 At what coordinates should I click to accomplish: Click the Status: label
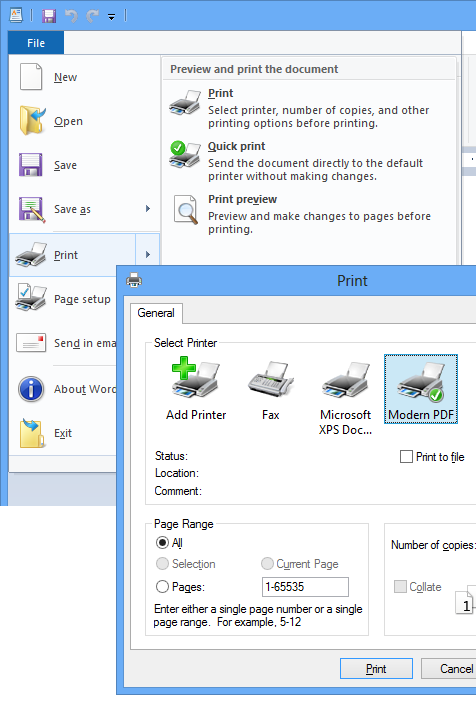click(x=171, y=455)
